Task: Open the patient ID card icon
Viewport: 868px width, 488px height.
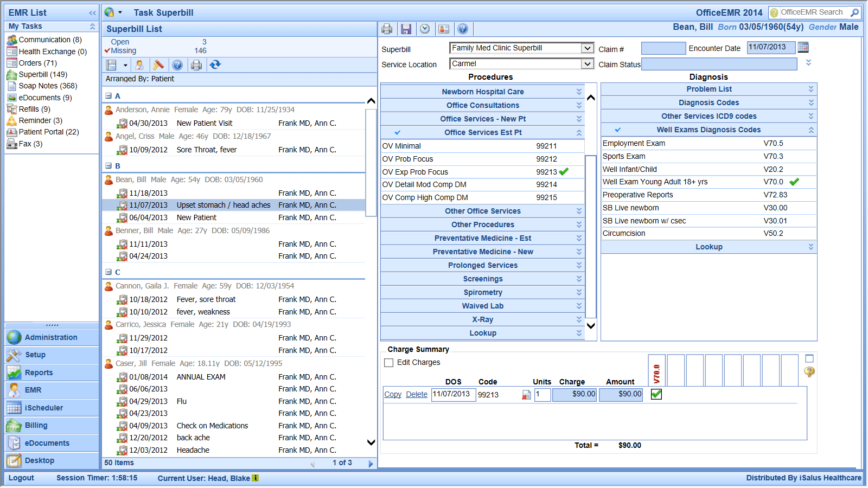Action: click(x=444, y=29)
